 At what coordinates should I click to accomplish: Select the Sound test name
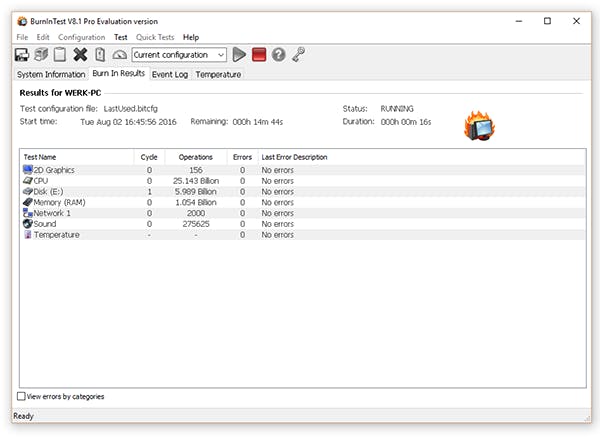(x=45, y=223)
